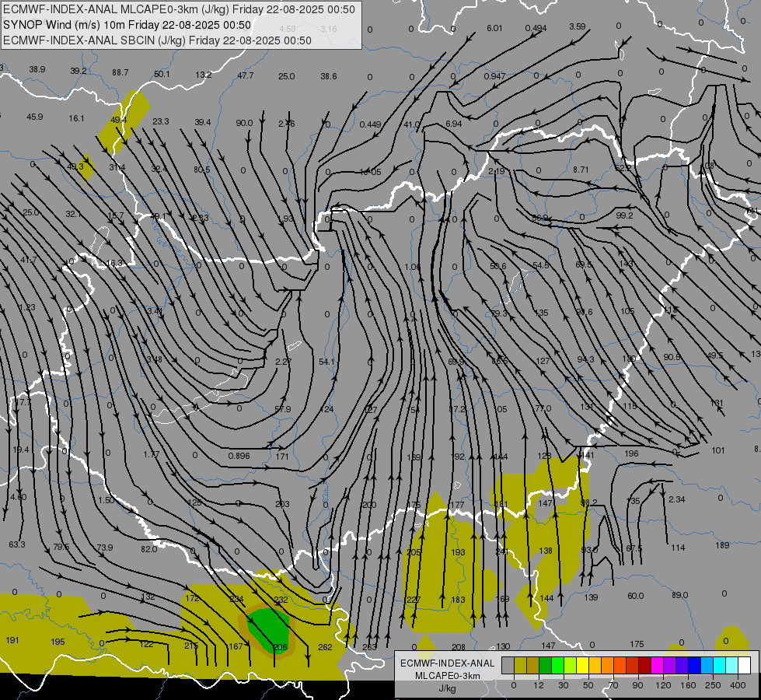761x700 pixels.
Task: Select the dark green legend swatch
Action: [545, 666]
